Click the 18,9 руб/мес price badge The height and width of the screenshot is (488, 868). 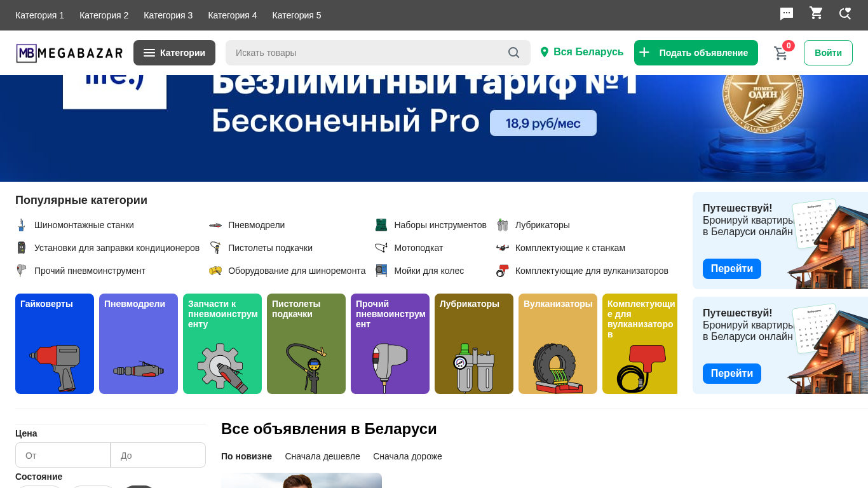pyautogui.click(x=543, y=123)
